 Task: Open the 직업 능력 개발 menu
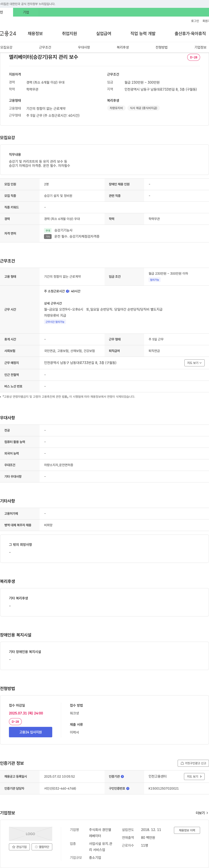pos(143,34)
